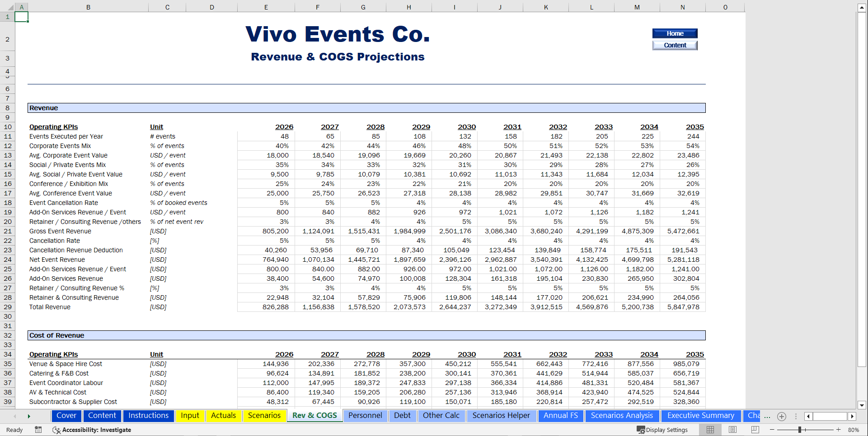Open the hidden sheets ellipsis
This screenshot has height=436, width=868.
click(767, 416)
